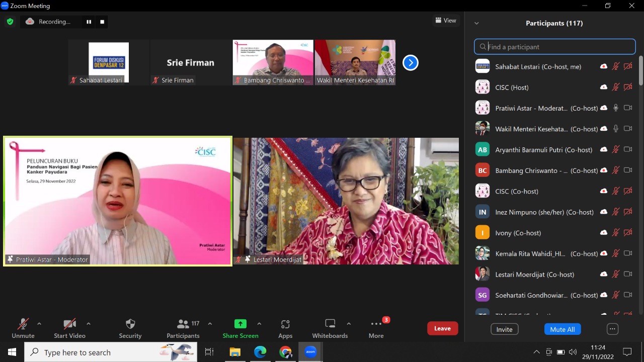Show next page of video thumbnails
644x362 pixels.
click(411, 63)
